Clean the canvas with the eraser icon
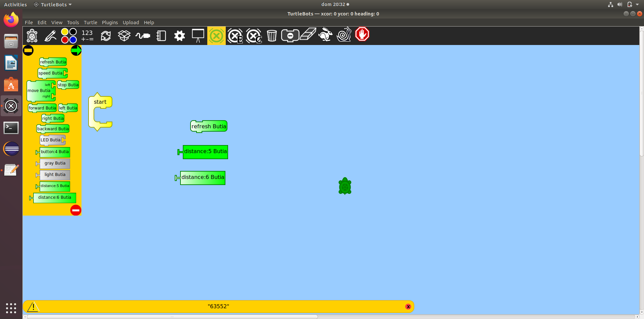Viewport: 644px width, 319px height. click(x=308, y=34)
